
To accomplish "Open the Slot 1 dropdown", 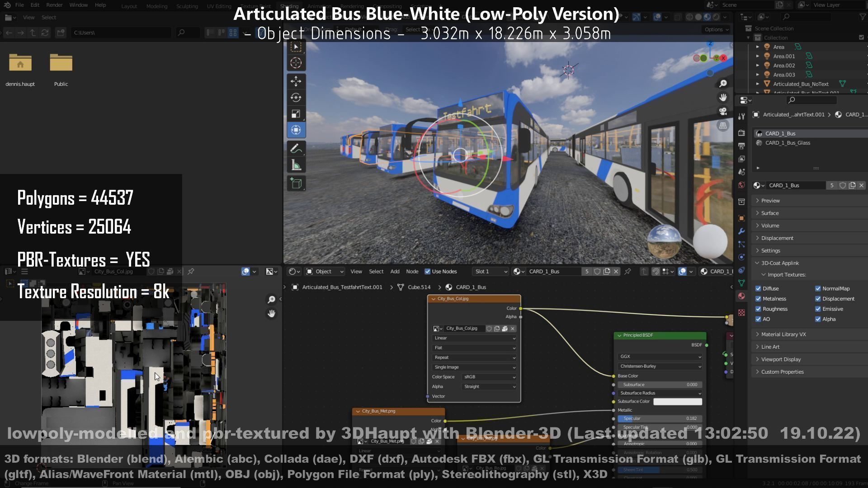I will coord(491,272).
